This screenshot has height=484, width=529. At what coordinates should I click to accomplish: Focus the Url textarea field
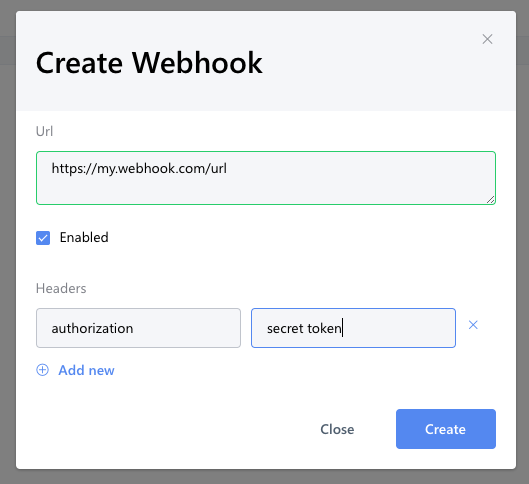[266, 178]
